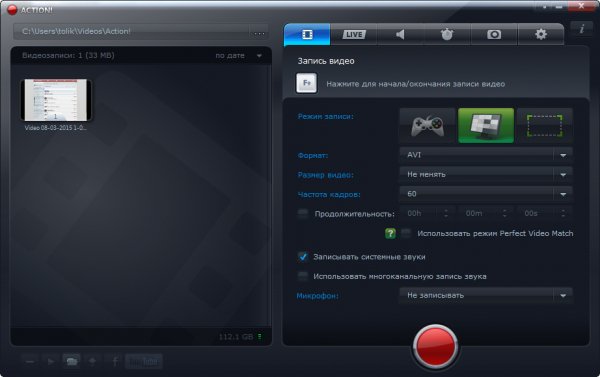Click the "112.1 GB" free space text
The height and width of the screenshot is (377, 600).
[x=236, y=337]
